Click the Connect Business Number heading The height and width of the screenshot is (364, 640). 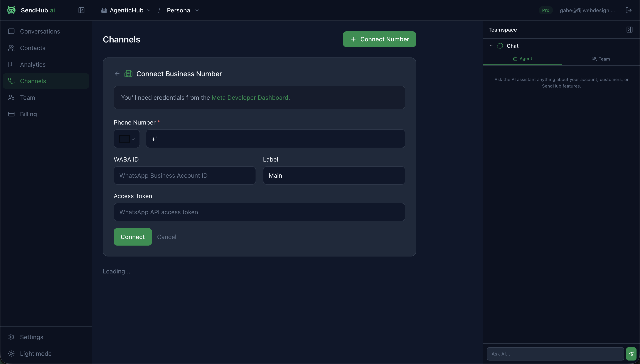tap(179, 74)
